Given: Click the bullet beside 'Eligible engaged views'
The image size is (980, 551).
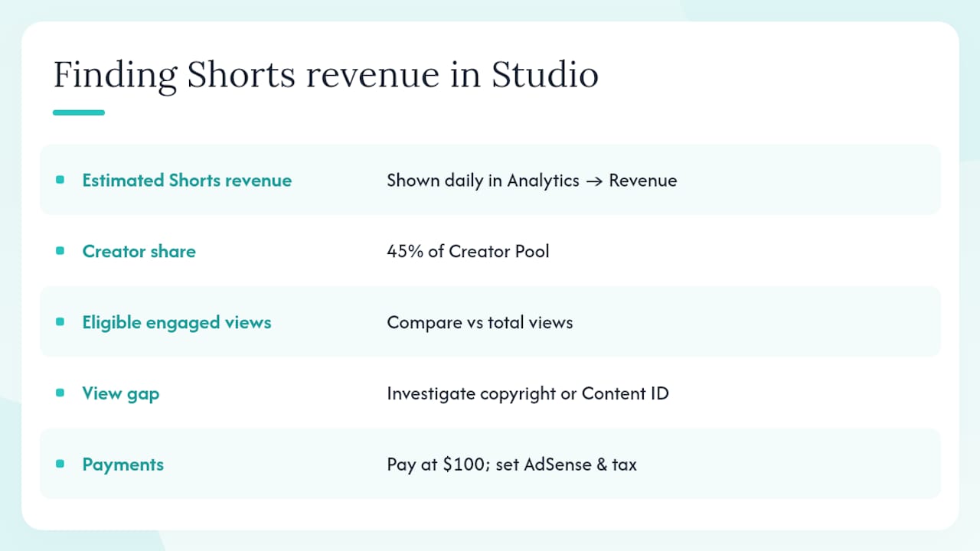Looking at the screenshot, I should point(60,322).
